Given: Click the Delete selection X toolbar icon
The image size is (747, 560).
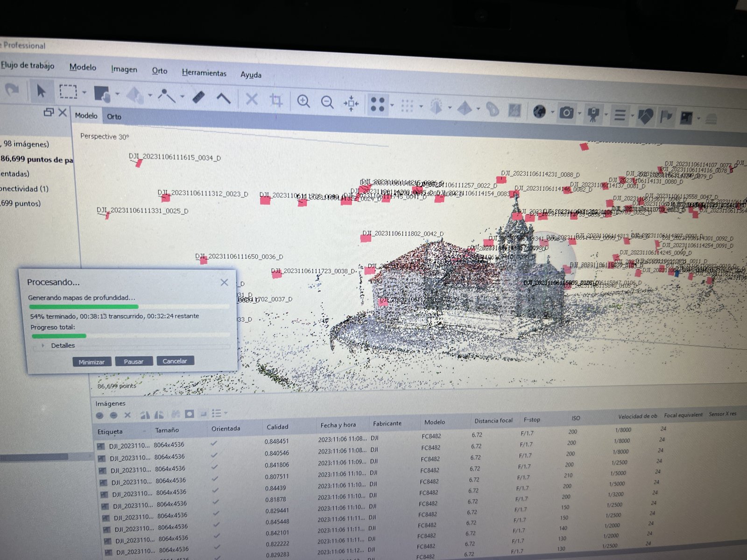Looking at the screenshot, I should 252,99.
